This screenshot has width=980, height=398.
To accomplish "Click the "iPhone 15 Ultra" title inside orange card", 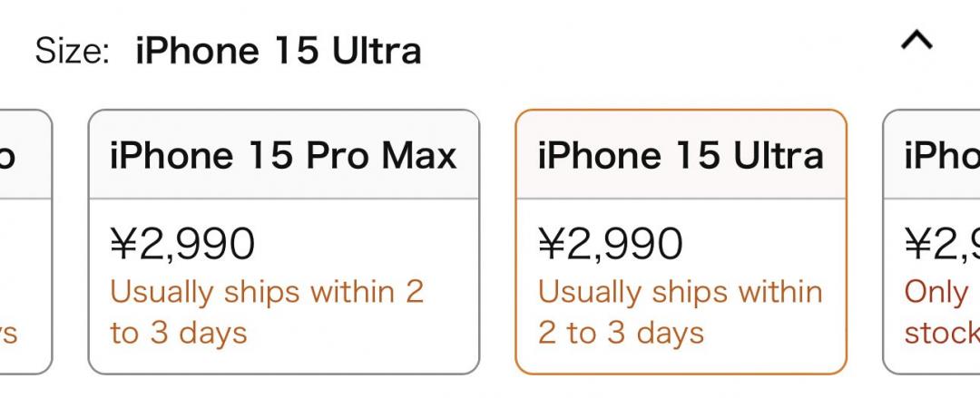I will (x=681, y=156).
